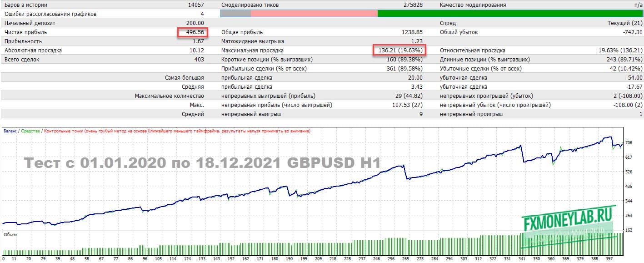Select the long positions value 243 (89.71%)
The height and width of the screenshot is (263, 644).
click(624, 60)
